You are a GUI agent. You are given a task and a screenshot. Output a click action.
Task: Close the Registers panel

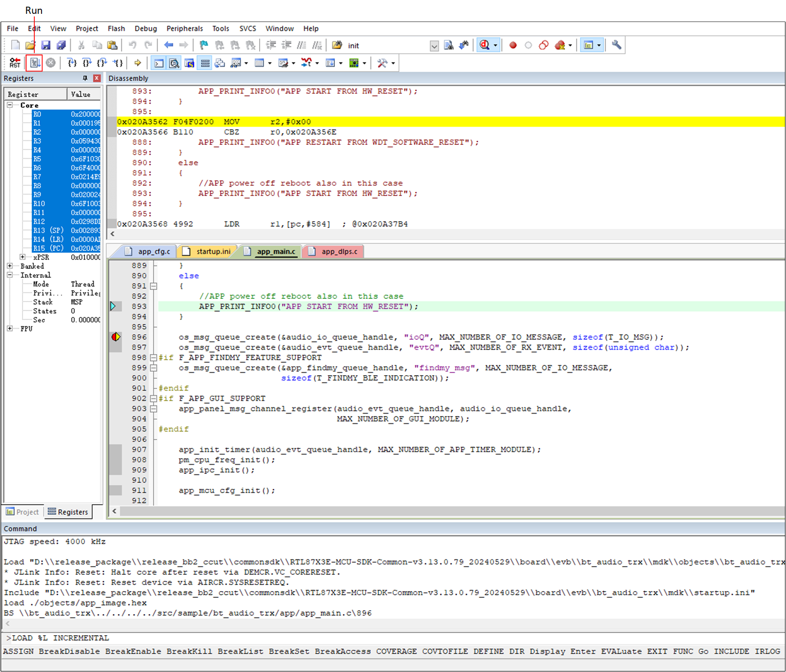point(97,78)
